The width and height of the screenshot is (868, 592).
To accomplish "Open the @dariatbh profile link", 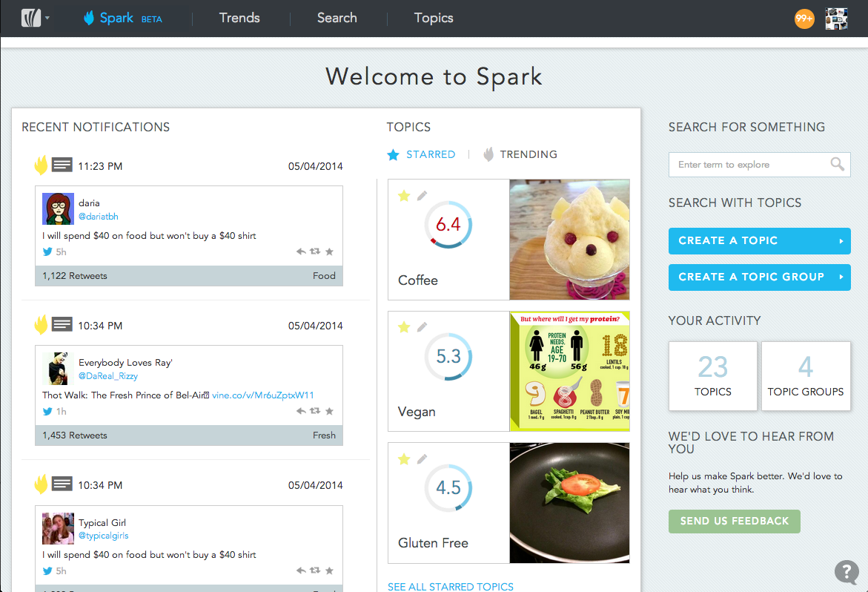I will pyautogui.click(x=98, y=217).
